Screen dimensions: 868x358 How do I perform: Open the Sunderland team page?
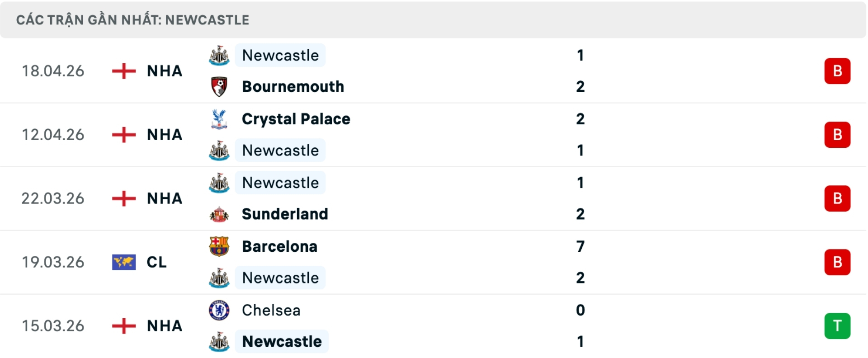pos(285,214)
